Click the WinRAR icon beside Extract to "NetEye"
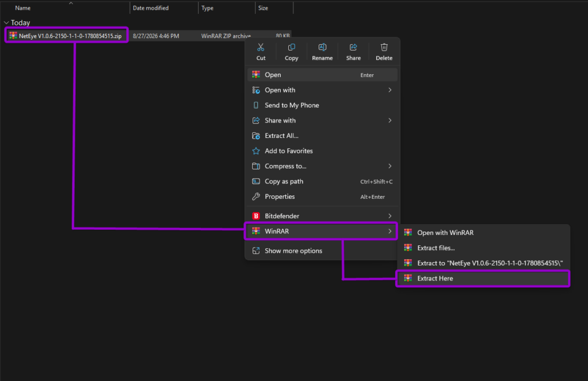 coord(408,263)
